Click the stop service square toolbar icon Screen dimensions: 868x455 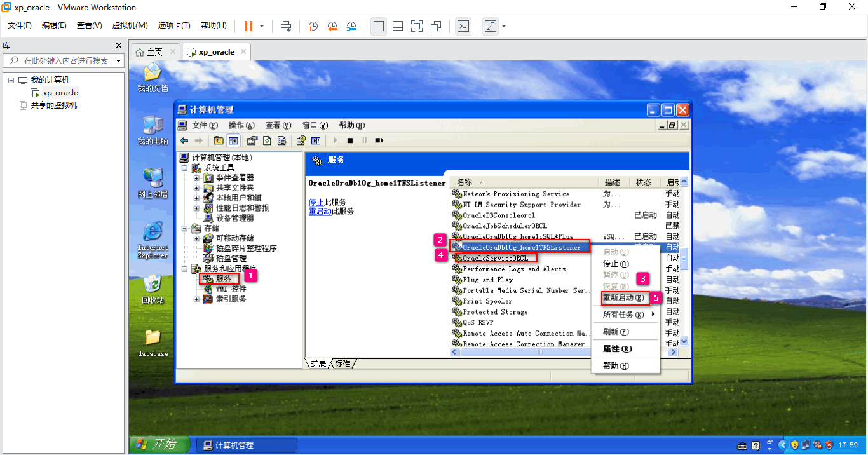349,140
